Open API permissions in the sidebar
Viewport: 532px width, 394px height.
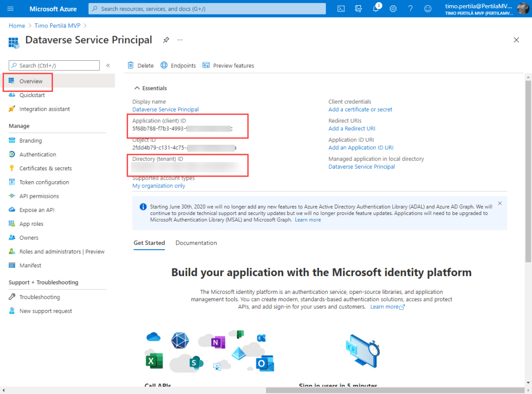(39, 196)
